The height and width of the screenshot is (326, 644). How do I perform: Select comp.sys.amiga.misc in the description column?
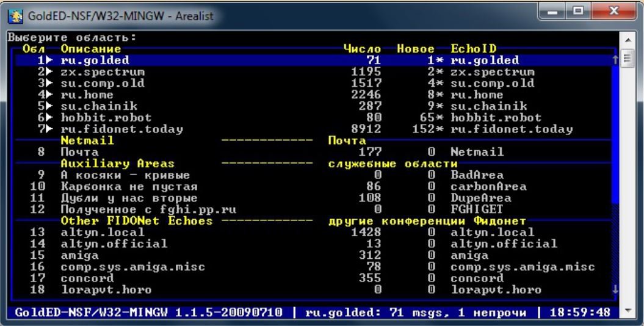click(133, 267)
